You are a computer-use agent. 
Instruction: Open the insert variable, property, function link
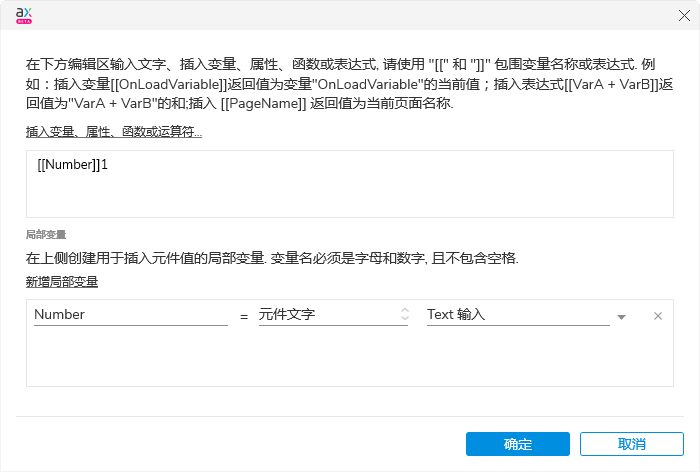click(x=114, y=132)
